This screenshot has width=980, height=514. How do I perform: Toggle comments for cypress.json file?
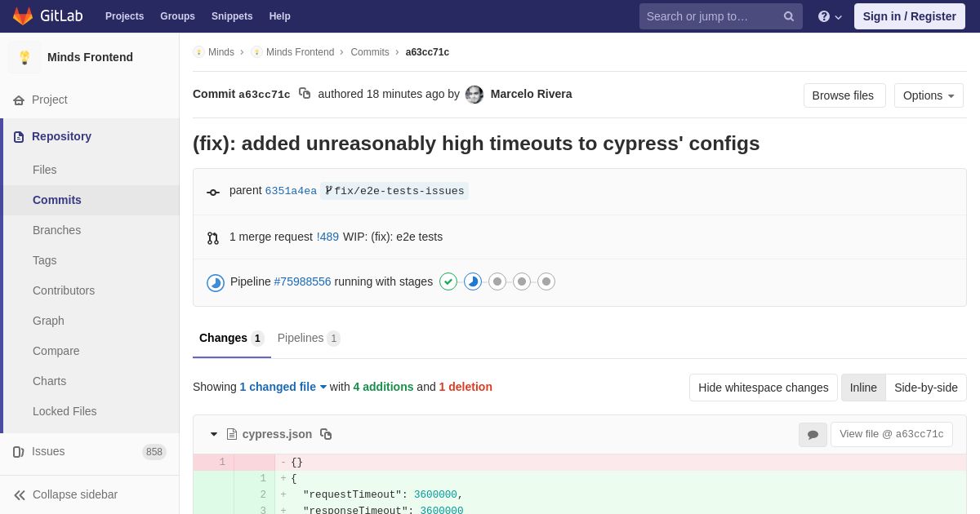813,435
